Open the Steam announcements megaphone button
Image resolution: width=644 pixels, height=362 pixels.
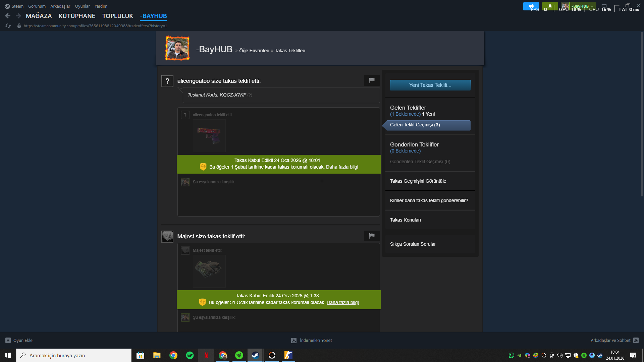531,6
